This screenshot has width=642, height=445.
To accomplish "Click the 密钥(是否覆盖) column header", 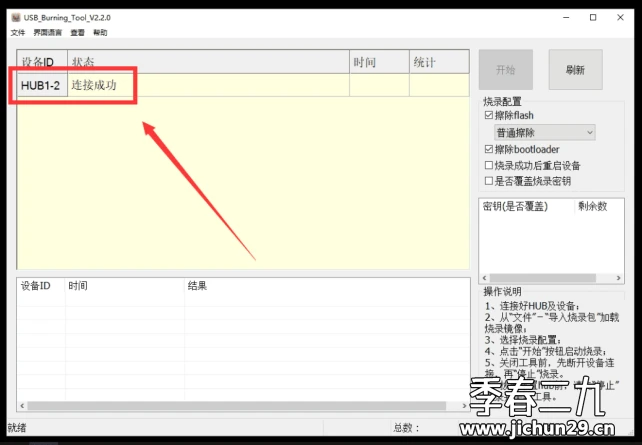I will click(527, 206).
